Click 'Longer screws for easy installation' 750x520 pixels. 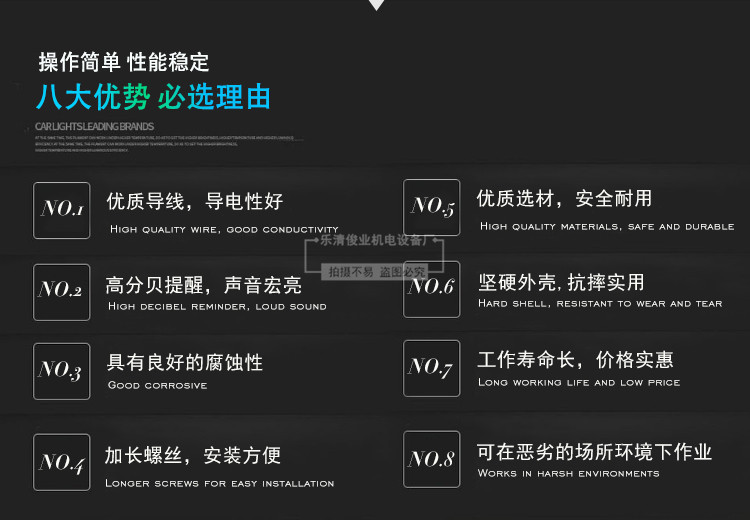[x=220, y=483]
